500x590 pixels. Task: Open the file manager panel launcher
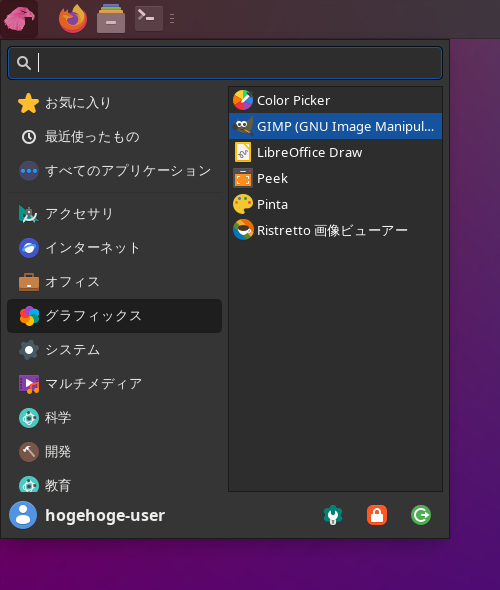[x=111, y=19]
